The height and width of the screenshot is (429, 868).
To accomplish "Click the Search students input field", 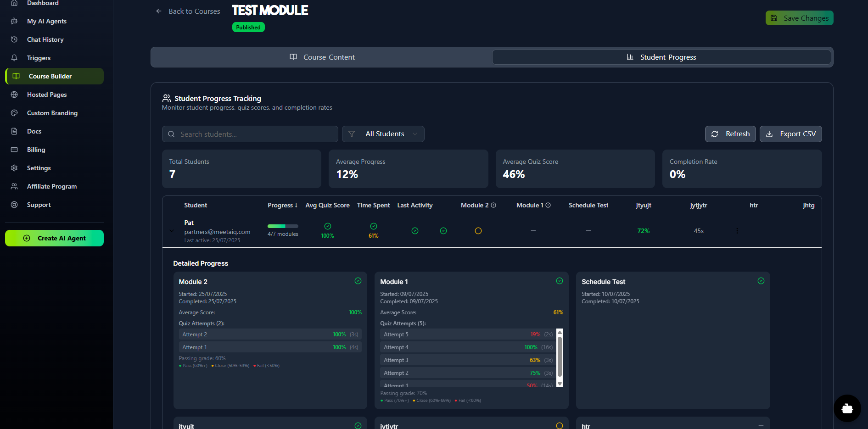I will (x=250, y=134).
